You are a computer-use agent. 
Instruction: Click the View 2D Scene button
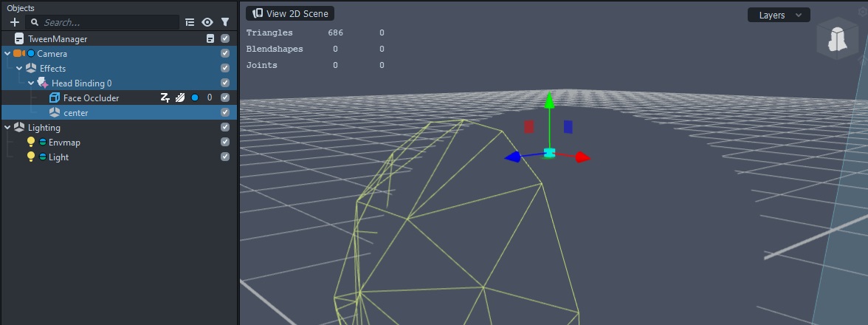point(290,14)
